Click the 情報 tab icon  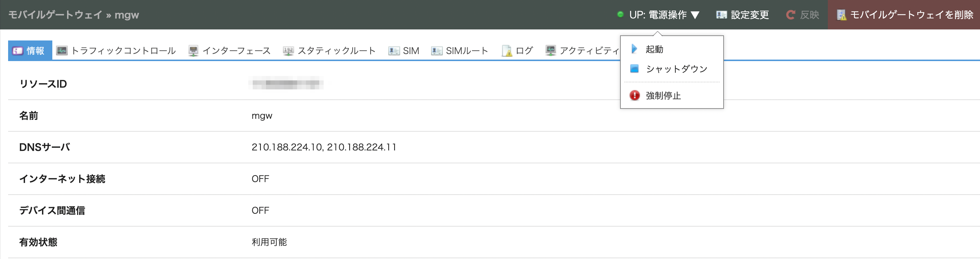pos(18,50)
